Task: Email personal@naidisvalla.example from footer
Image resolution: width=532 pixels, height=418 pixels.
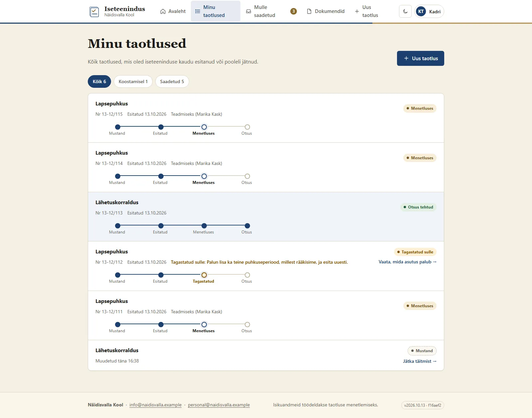Action: (219, 405)
